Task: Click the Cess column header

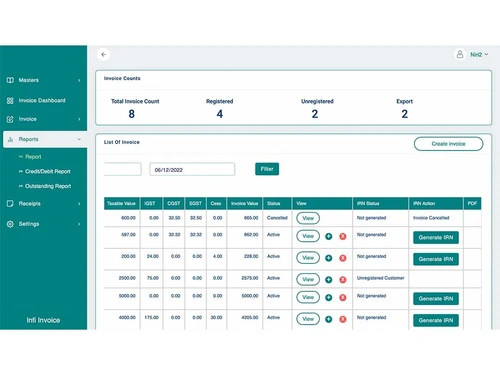Action: tap(216, 203)
